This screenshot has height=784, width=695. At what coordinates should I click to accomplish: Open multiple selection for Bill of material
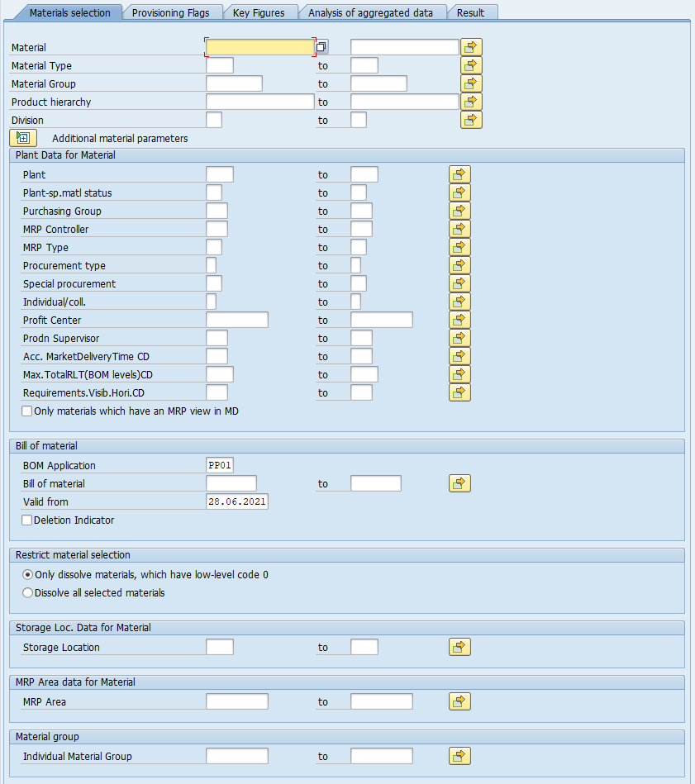click(459, 483)
